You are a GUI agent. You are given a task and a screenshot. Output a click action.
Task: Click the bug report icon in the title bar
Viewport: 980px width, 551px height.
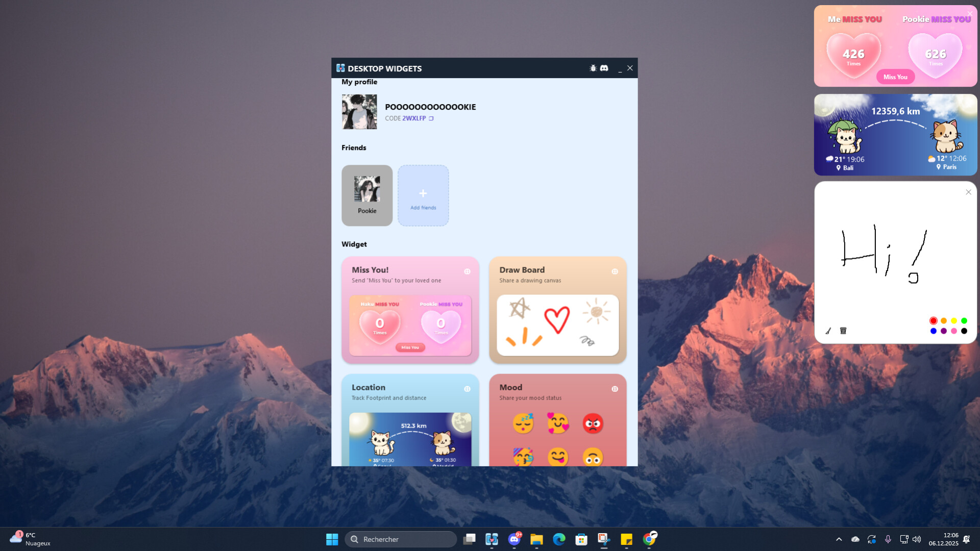593,67
